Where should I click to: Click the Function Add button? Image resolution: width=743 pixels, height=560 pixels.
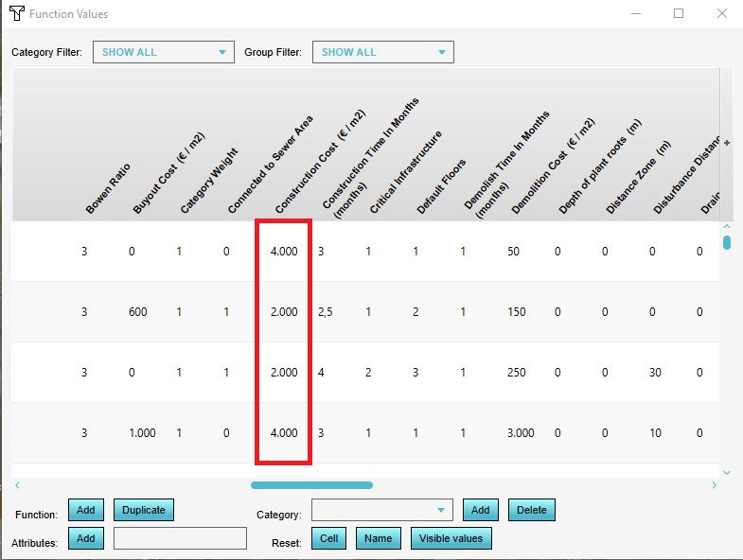[x=86, y=511]
